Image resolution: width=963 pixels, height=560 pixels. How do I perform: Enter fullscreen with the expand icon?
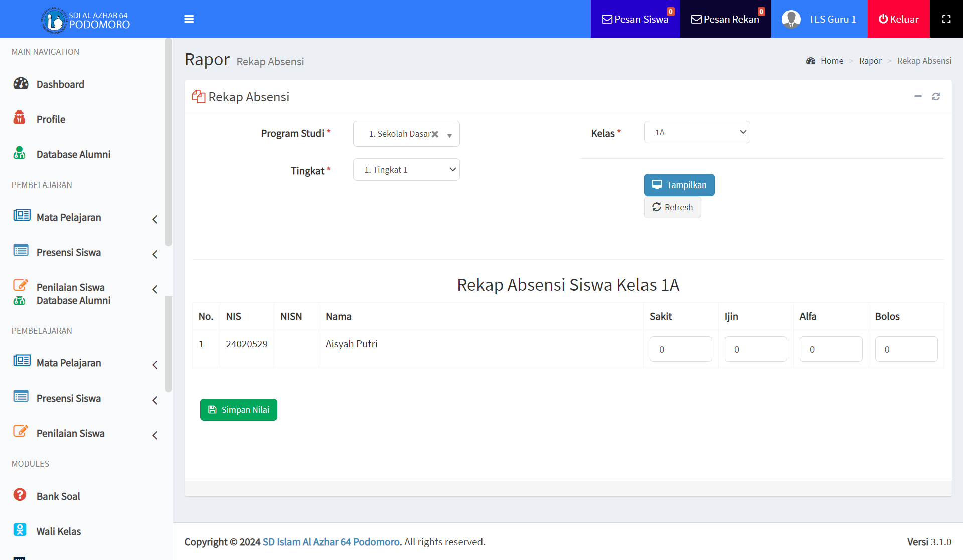(946, 19)
